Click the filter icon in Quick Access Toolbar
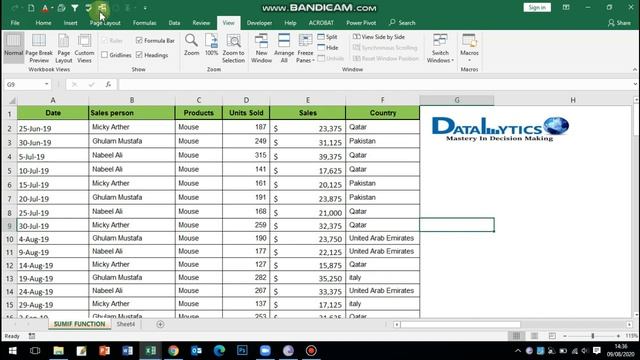This screenshot has height=360, width=640. tap(75, 8)
